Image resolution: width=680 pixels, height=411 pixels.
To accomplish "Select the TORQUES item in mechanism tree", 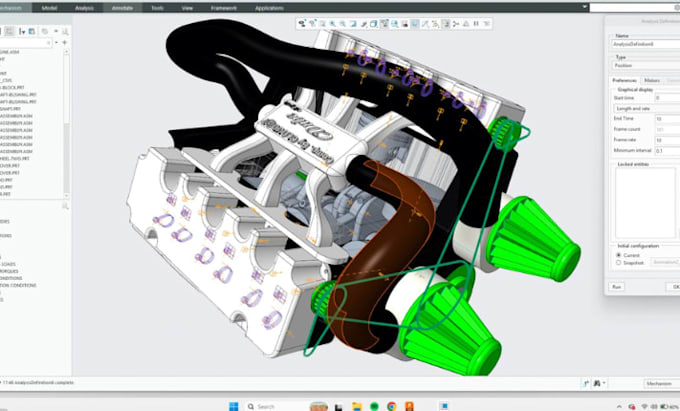I will coord(9,271).
